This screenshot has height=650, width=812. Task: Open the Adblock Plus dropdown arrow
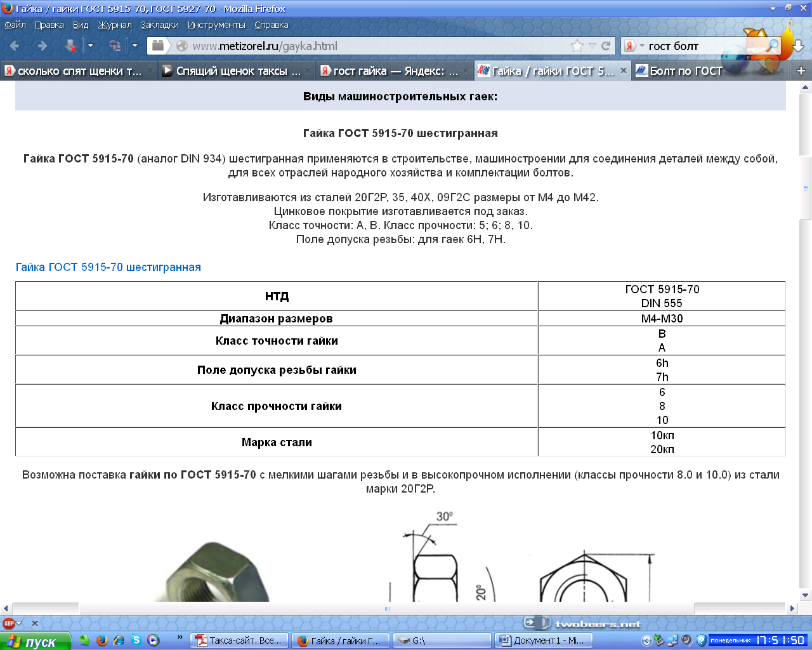20,623
